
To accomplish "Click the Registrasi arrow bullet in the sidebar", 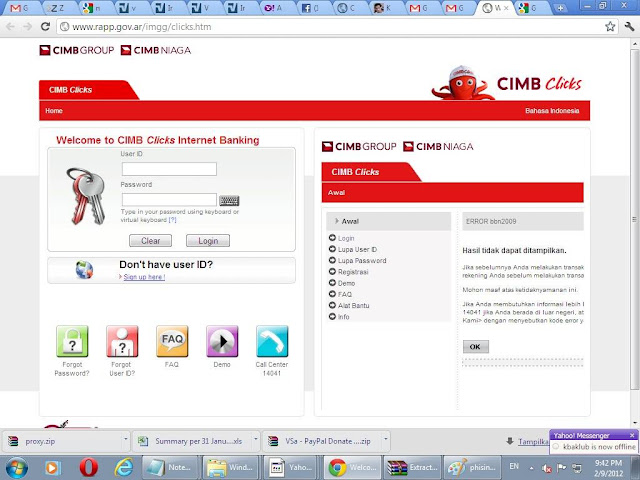I will [332, 271].
